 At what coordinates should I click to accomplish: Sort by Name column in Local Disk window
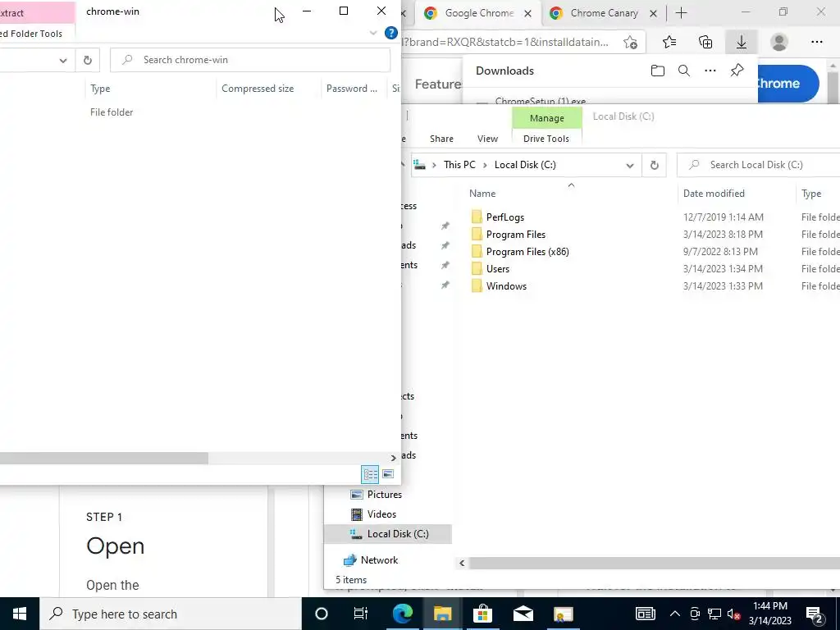[482, 194]
